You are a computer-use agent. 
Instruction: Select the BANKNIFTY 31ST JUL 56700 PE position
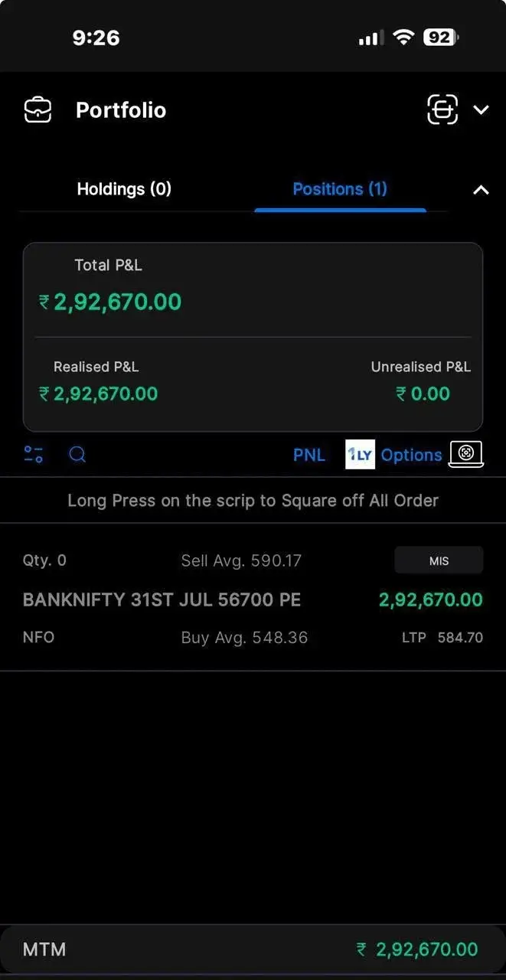point(253,598)
